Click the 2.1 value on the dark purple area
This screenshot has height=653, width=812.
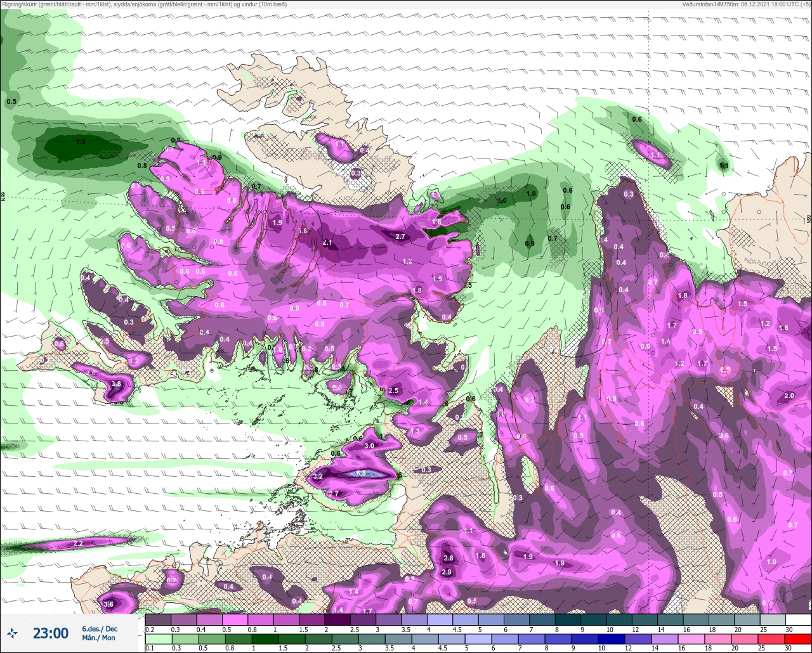click(327, 243)
